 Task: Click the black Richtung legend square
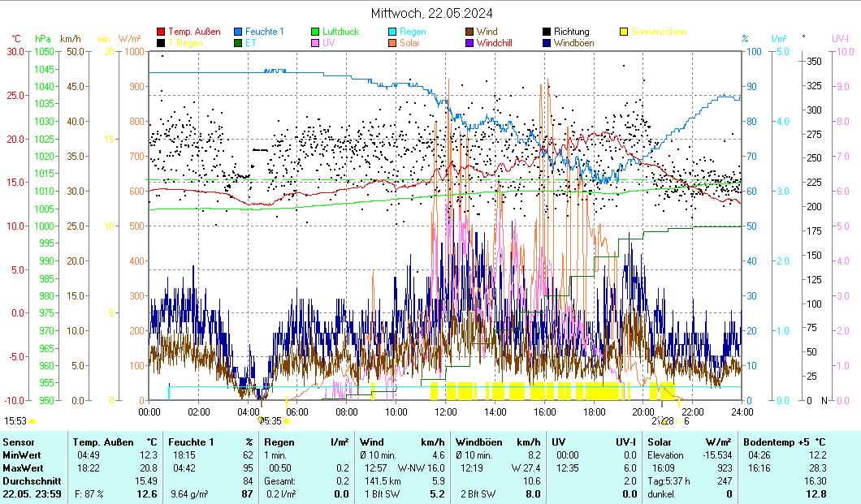(547, 32)
